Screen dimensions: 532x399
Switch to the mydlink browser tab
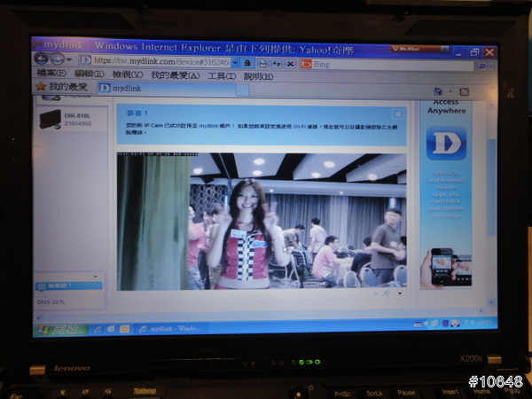pyautogui.click(x=122, y=88)
